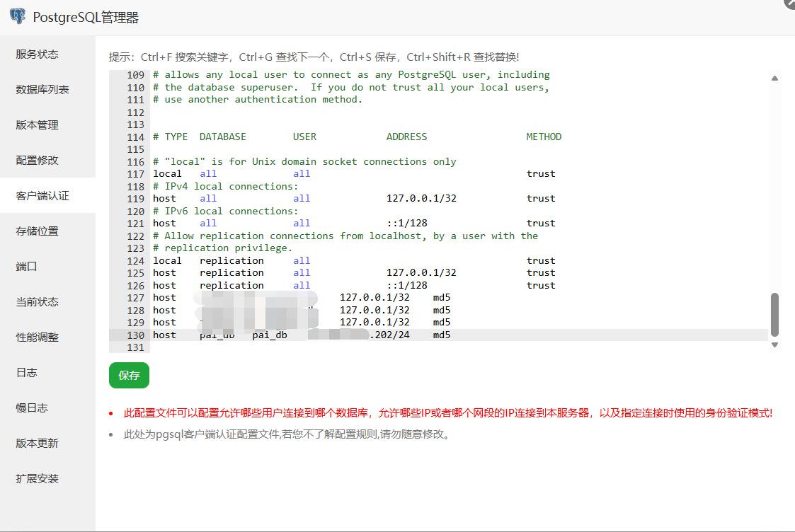This screenshot has width=795, height=532.
Task: Close the PostgreSQL manager dialog
Action: coord(790,3)
